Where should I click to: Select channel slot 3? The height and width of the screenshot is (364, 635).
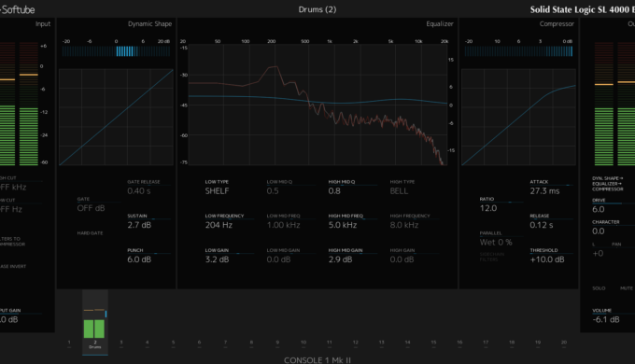pyautogui.click(x=121, y=343)
